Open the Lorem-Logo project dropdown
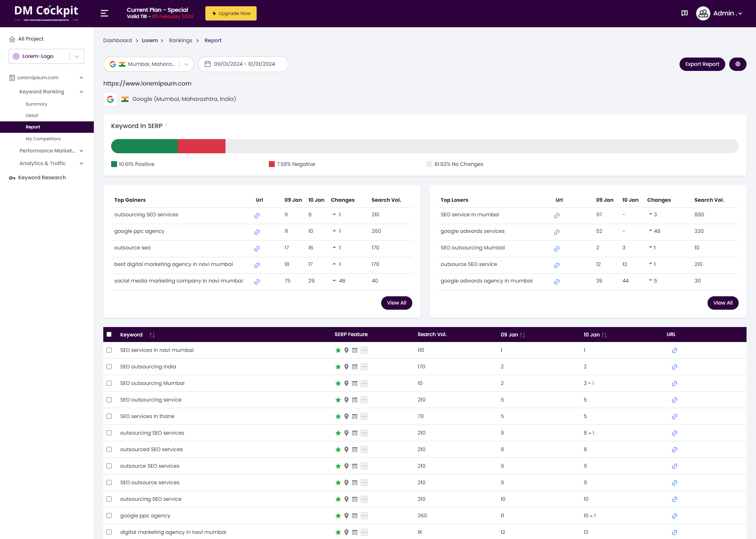 (76, 56)
